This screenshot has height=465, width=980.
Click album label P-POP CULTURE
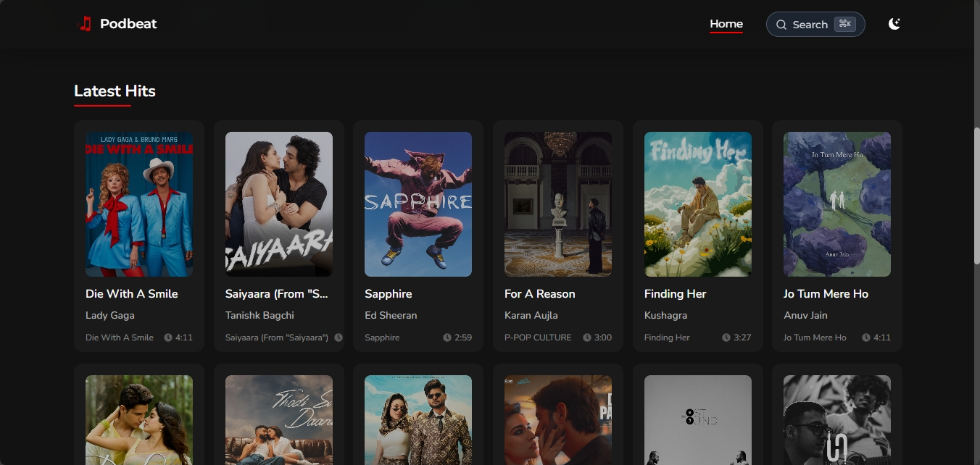pyautogui.click(x=538, y=338)
